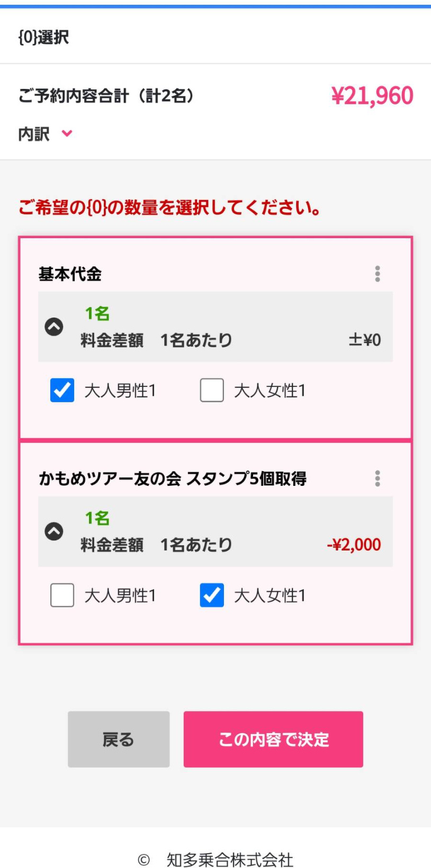The image size is (431, 868).
Task: Click the 基本代金 section title
Action: [x=70, y=274]
